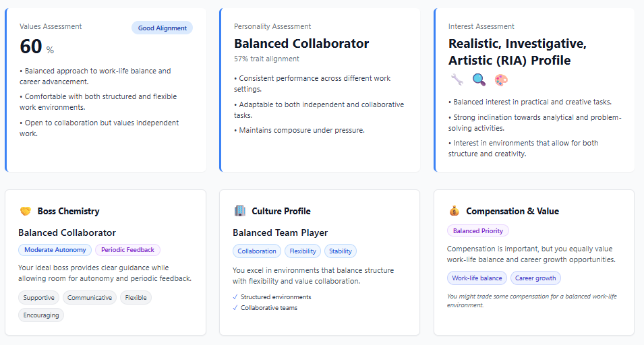Click the Collaboration culture tag

tap(257, 251)
